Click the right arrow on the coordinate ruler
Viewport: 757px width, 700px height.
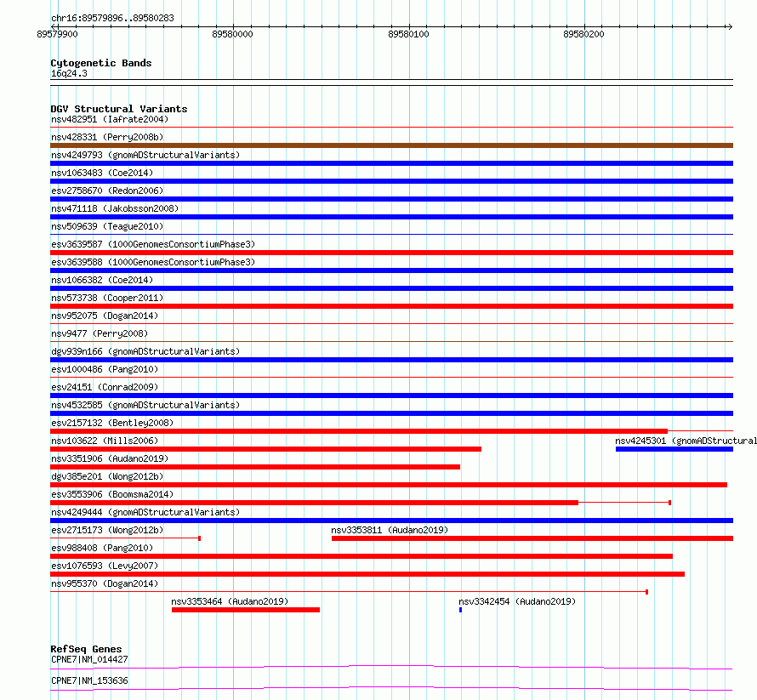[x=730, y=26]
